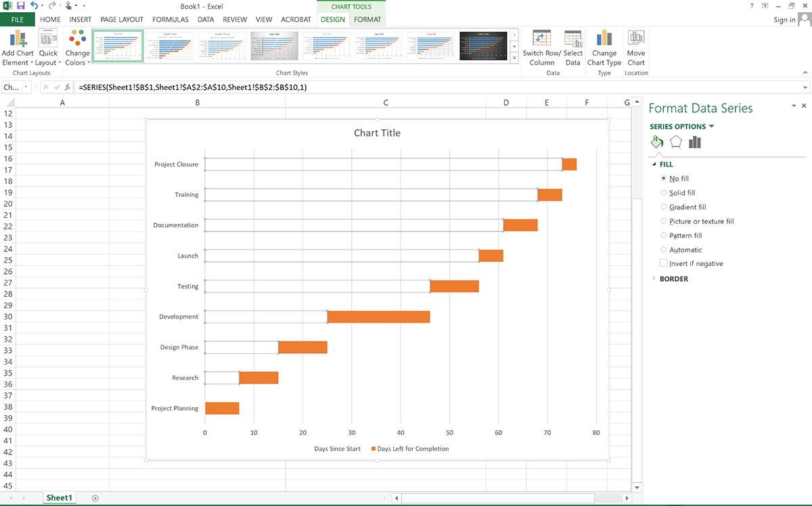Screen dimensions: 812x506
Task: Enable the Invert if negative checkbox
Action: (664, 263)
